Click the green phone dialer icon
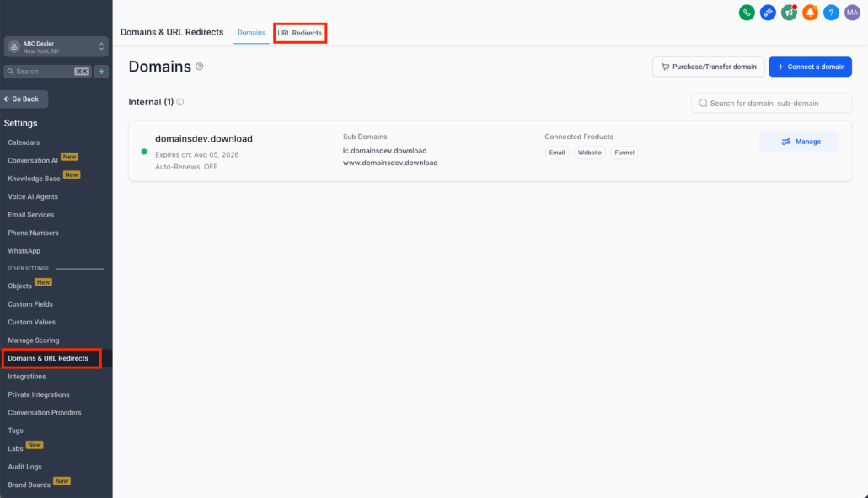 click(x=746, y=13)
